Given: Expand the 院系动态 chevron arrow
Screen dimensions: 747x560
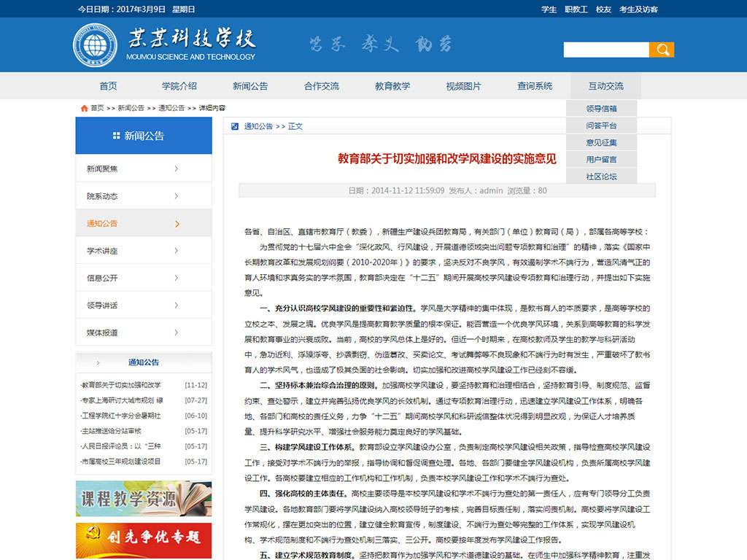Looking at the screenshot, I should point(177,196).
